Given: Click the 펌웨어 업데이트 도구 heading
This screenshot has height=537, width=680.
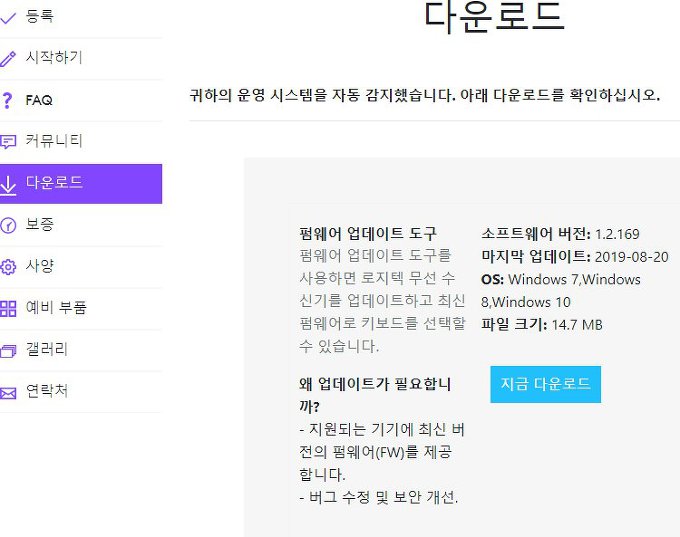Looking at the screenshot, I should tap(368, 234).
